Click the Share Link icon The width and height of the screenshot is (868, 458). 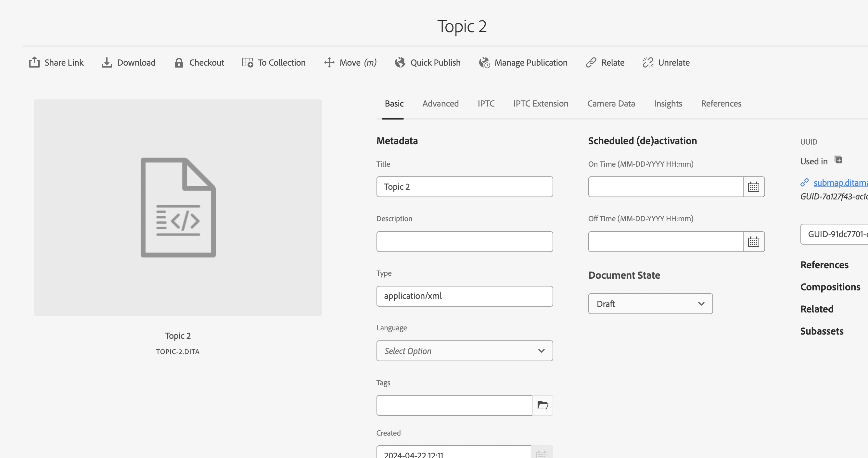click(34, 62)
